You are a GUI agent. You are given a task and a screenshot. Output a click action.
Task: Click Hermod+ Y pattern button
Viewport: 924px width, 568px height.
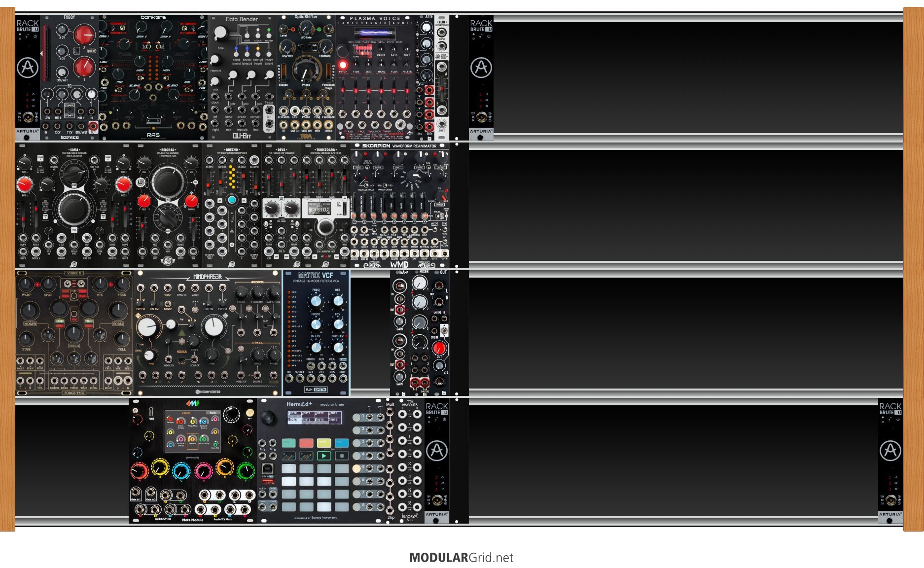[x=306, y=456]
